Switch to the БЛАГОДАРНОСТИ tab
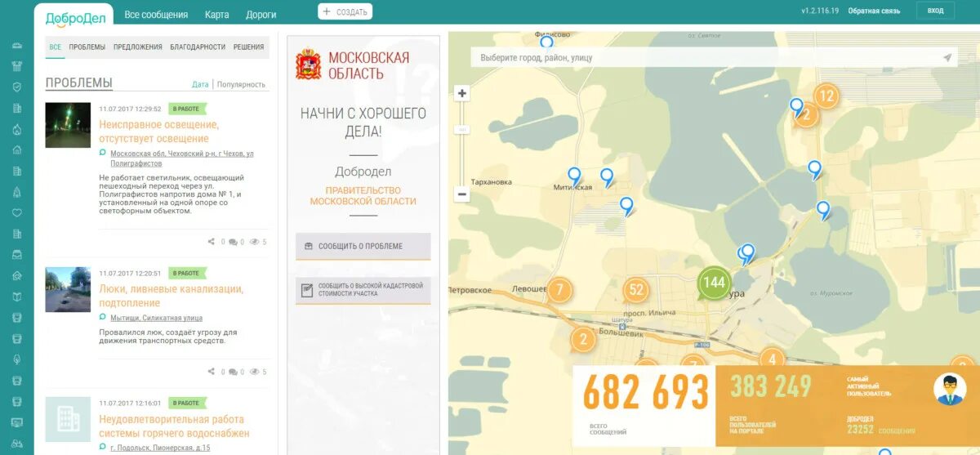This screenshot has width=980, height=455. click(198, 47)
